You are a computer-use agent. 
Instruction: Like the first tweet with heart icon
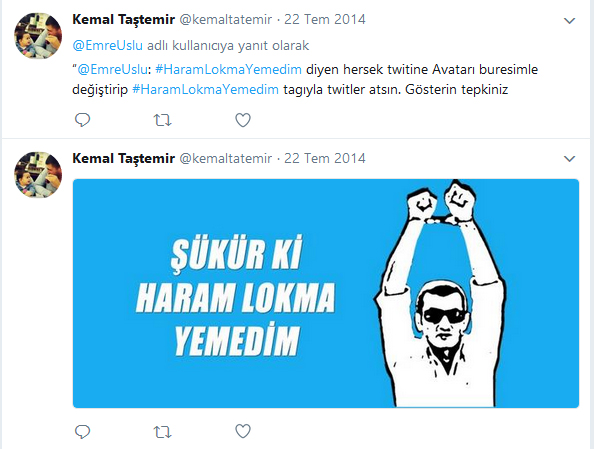(243, 120)
